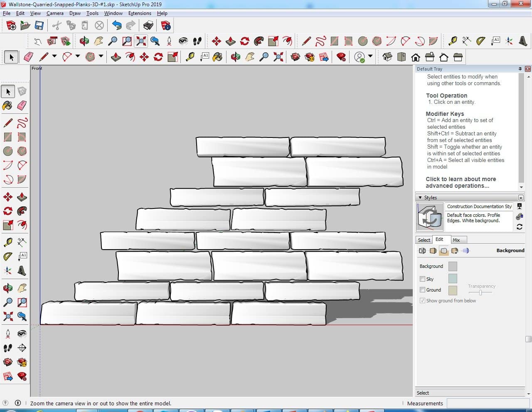The height and width of the screenshot is (412, 532).
Task: Toggle Show ground from below checkbox
Action: click(x=423, y=301)
